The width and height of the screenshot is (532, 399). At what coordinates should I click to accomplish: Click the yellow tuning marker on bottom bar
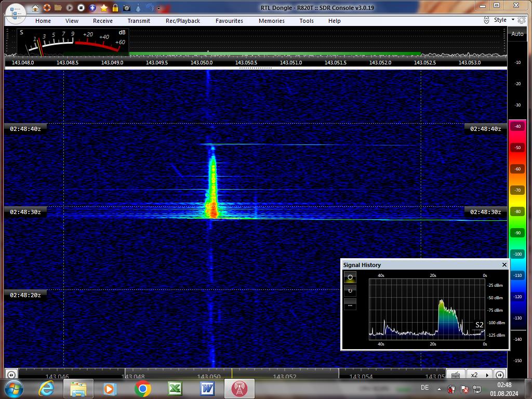point(232,374)
